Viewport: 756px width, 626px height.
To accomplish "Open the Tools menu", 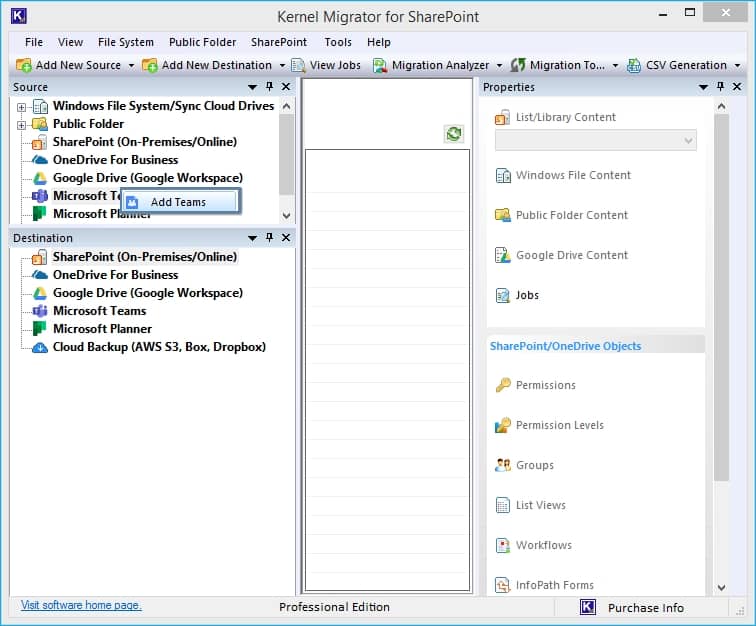I will (x=338, y=42).
